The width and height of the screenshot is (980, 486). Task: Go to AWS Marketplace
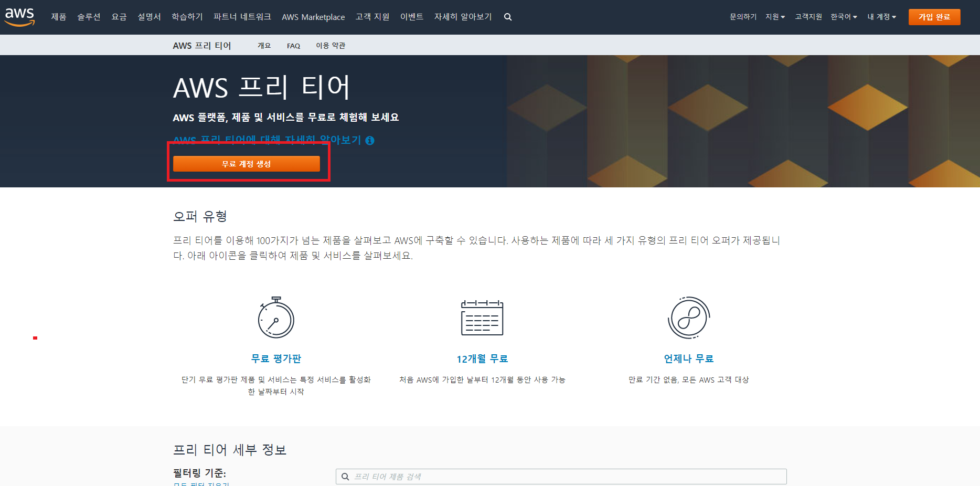(313, 17)
